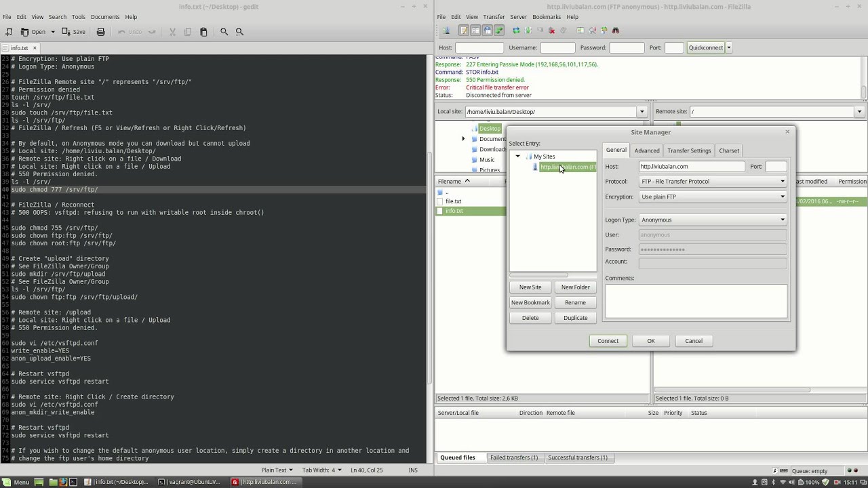Click the Copy icon in gedit toolbar
This screenshot has height=488, width=868.
[188, 32]
